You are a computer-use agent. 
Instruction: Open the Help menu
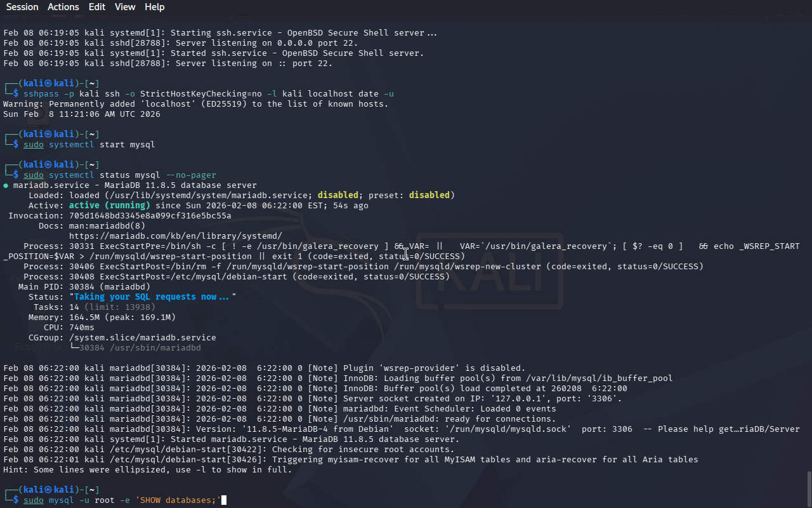click(x=154, y=7)
